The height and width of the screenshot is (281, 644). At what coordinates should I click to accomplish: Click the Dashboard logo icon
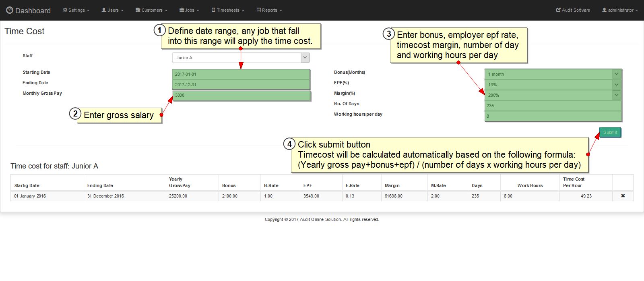[10, 10]
